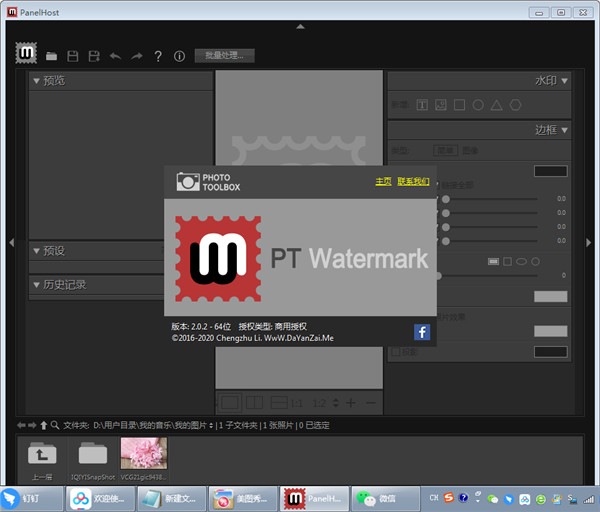Collapse the 预览 preview panel

(36, 81)
